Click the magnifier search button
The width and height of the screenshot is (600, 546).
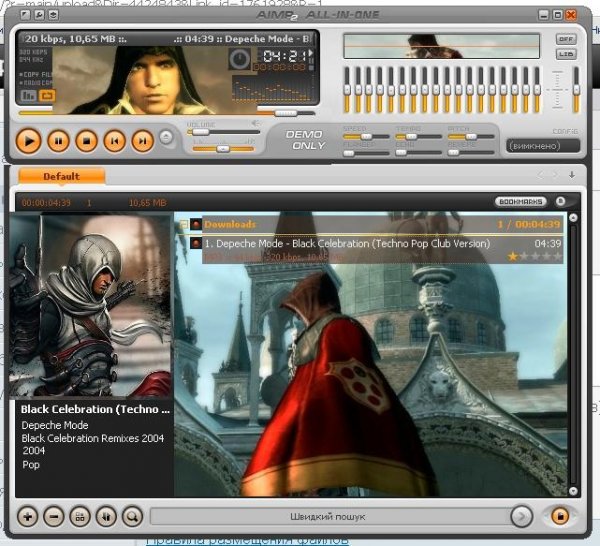click(x=132, y=517)
